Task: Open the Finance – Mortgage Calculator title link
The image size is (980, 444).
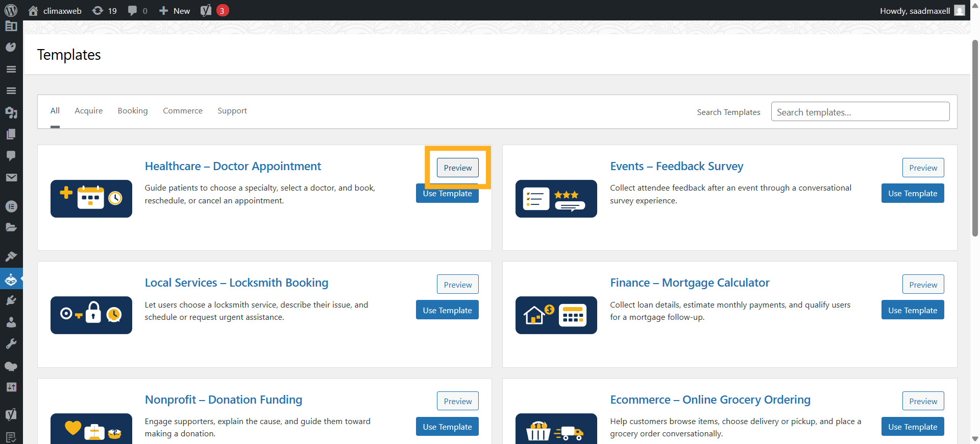Action: [x=690, y=283]
